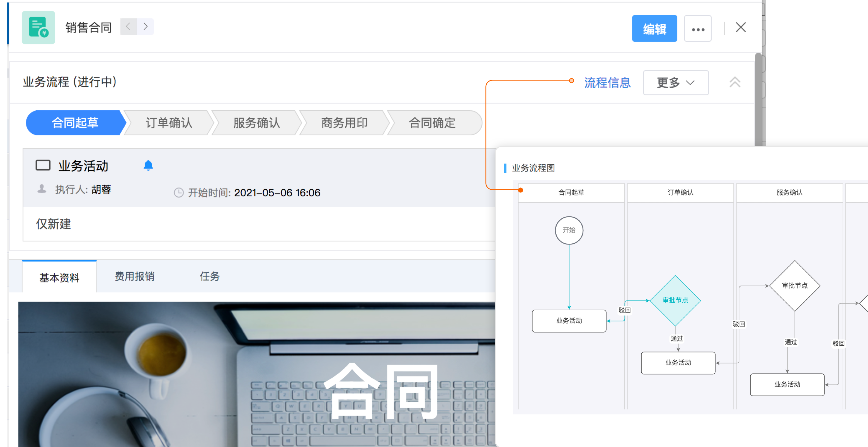Click the 合同 banner image

256,374
